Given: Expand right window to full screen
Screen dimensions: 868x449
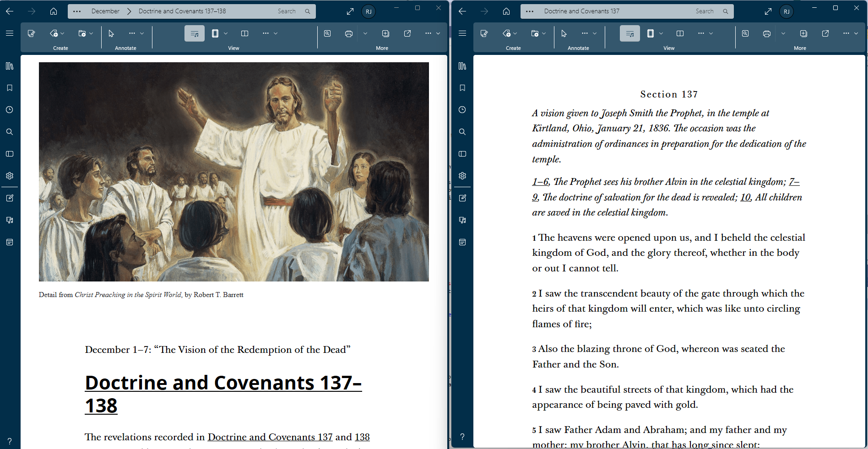Looking at the screenshot, I should click(768, 11).
